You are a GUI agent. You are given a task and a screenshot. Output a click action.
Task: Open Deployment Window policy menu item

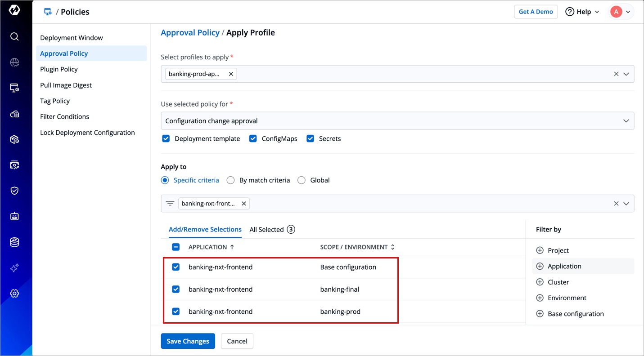pos(72,38)
